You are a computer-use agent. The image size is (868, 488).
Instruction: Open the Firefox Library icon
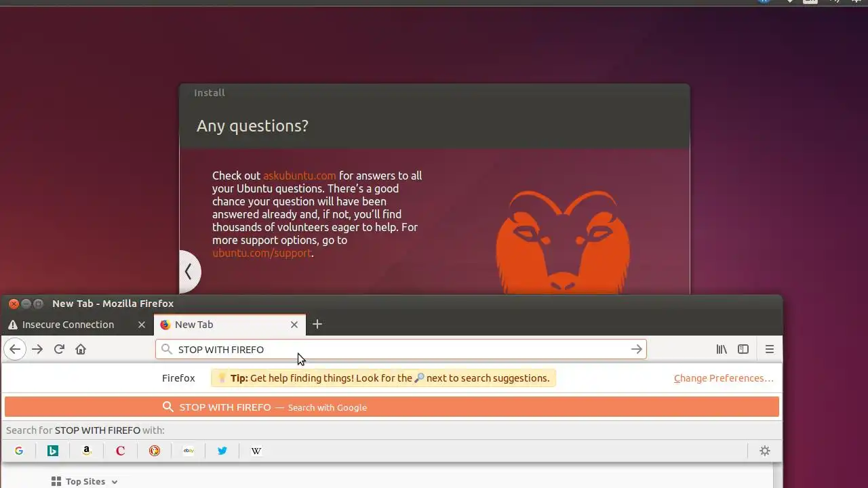[x=722, y=349]
